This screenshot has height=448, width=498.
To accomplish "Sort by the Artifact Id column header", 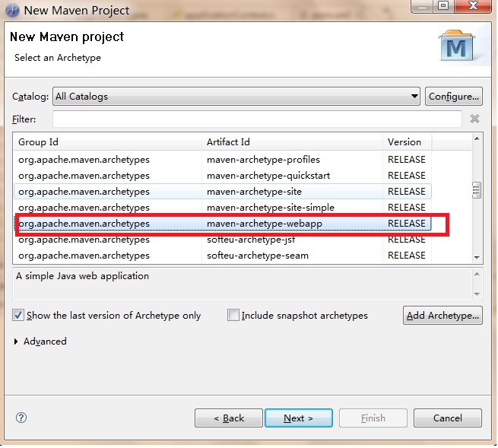I will tap(292, 141).
